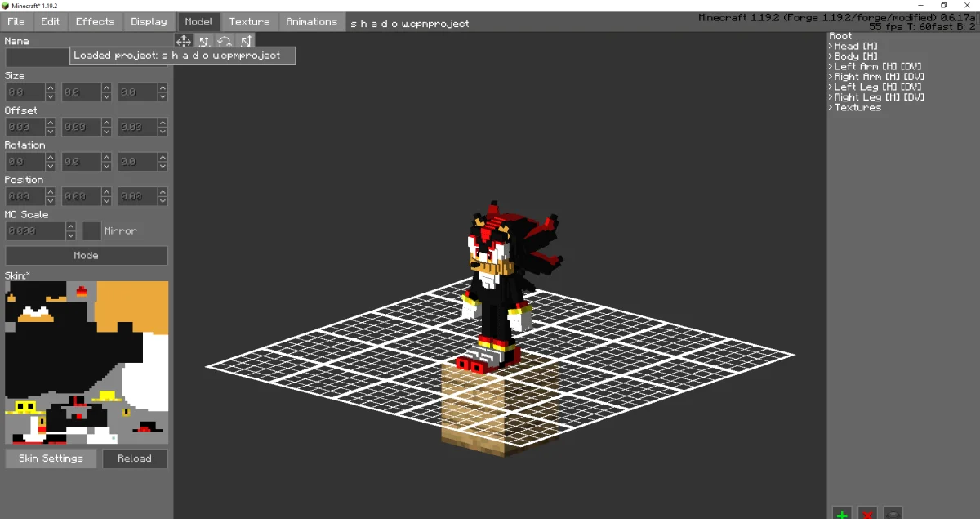Click the Left Arm [H] [DV] label

[879, 67]
